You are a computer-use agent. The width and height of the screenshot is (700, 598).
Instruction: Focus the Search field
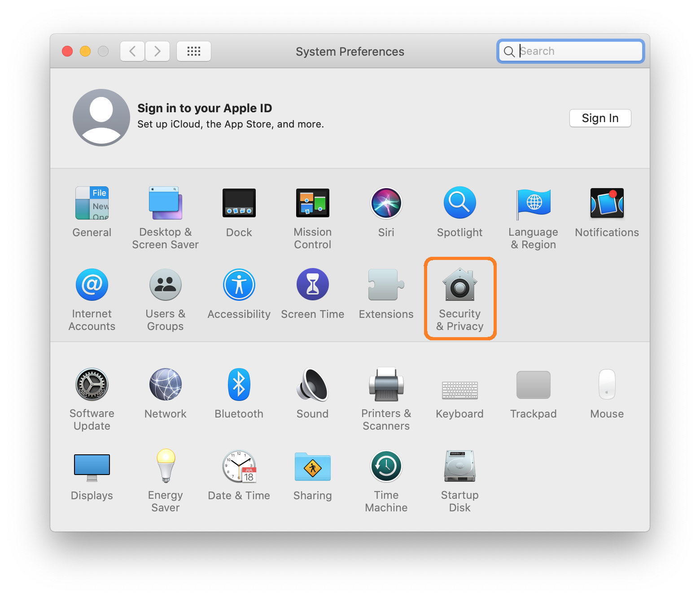[571, 51]
